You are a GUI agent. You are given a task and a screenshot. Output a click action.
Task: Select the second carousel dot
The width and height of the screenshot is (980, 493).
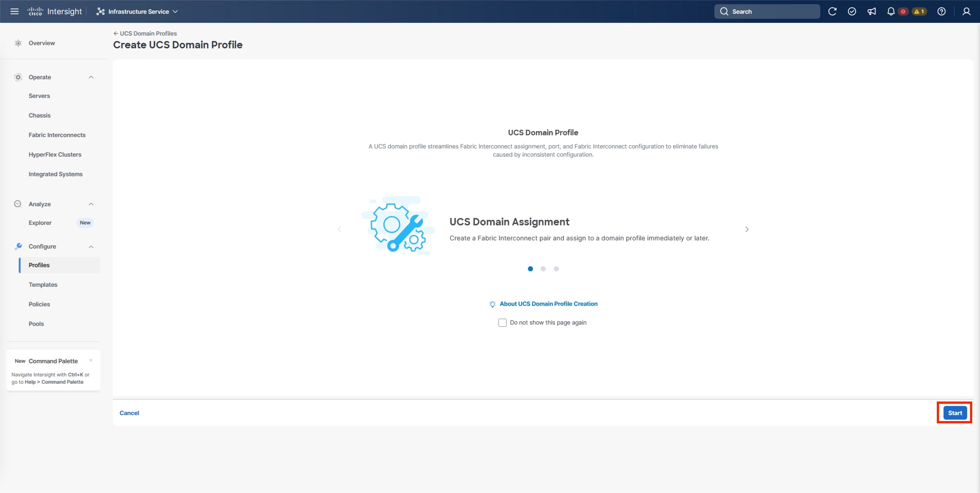(543, 269)
